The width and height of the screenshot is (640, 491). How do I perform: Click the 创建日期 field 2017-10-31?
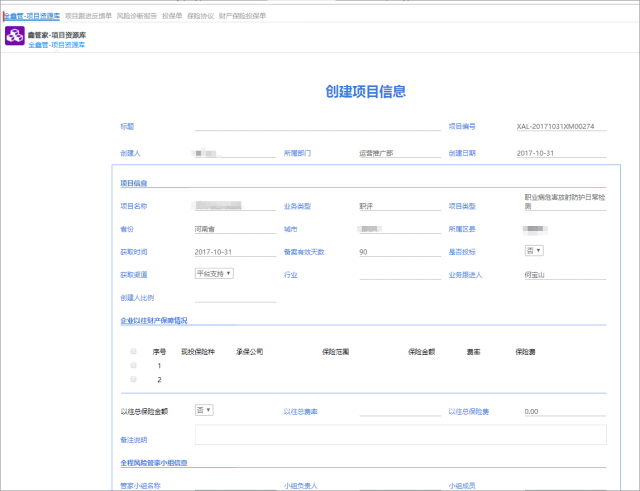561,153
